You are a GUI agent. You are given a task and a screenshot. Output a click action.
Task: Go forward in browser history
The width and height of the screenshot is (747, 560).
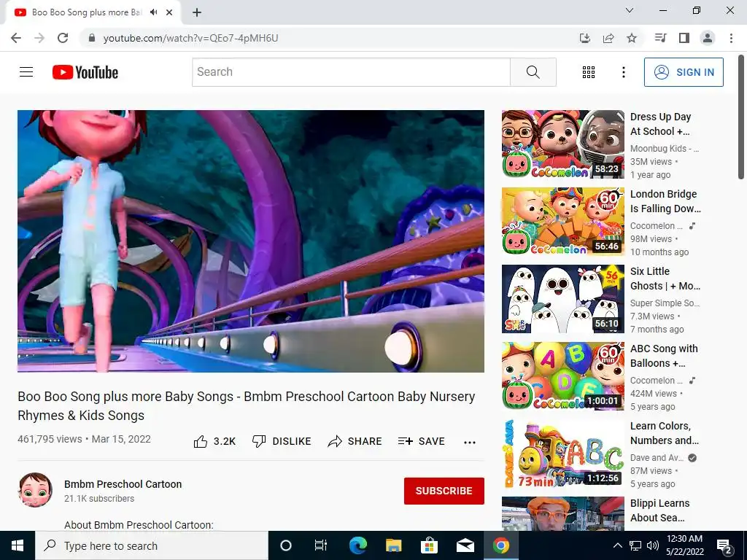[39, 38]
